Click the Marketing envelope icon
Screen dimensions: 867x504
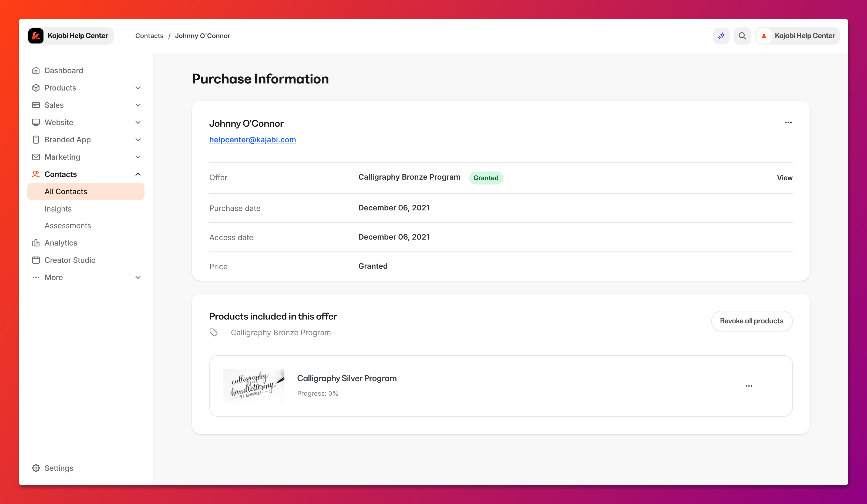(x=36, y=157)
